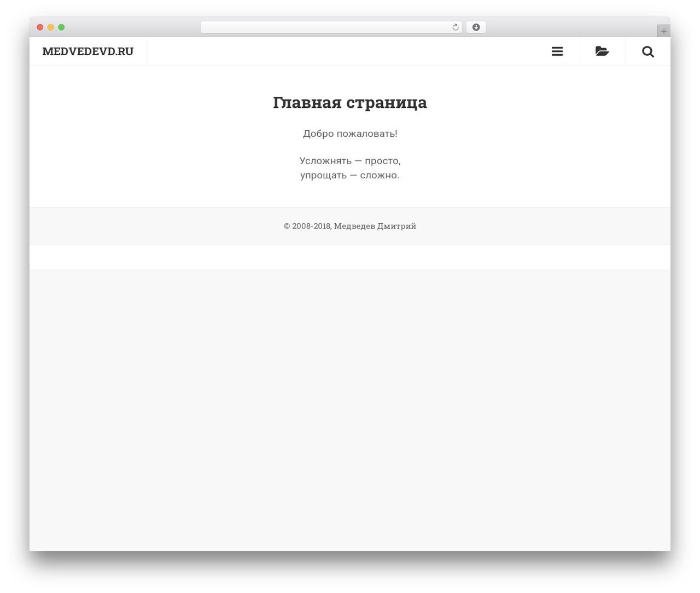Focus the browser address bar
Viewport: 700px width, 593px height.
point(331,27)
